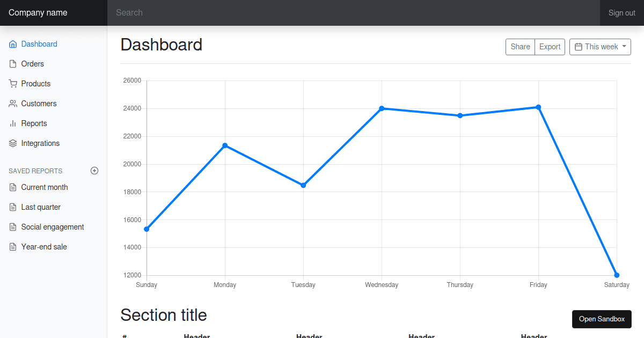Click the Wednesday data point on chart

tap(382, 108)
